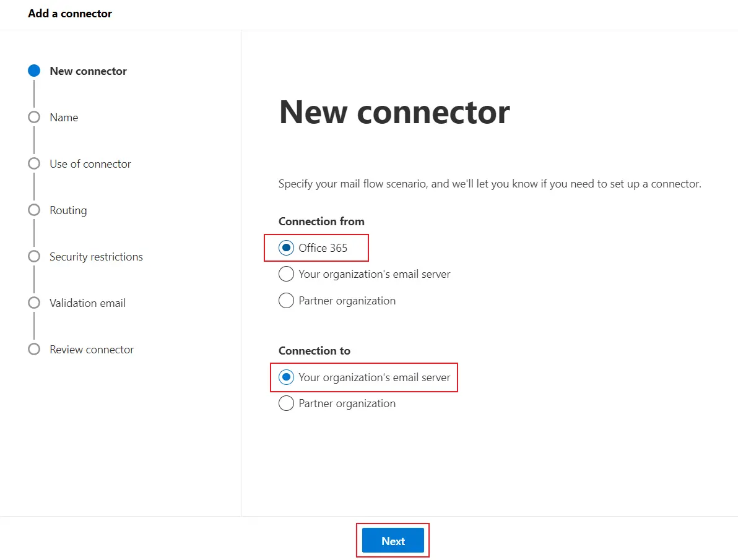Select Your organization's email server under Connection to
The width and height of the screenshot is (738, 560).
click(286, 377)
